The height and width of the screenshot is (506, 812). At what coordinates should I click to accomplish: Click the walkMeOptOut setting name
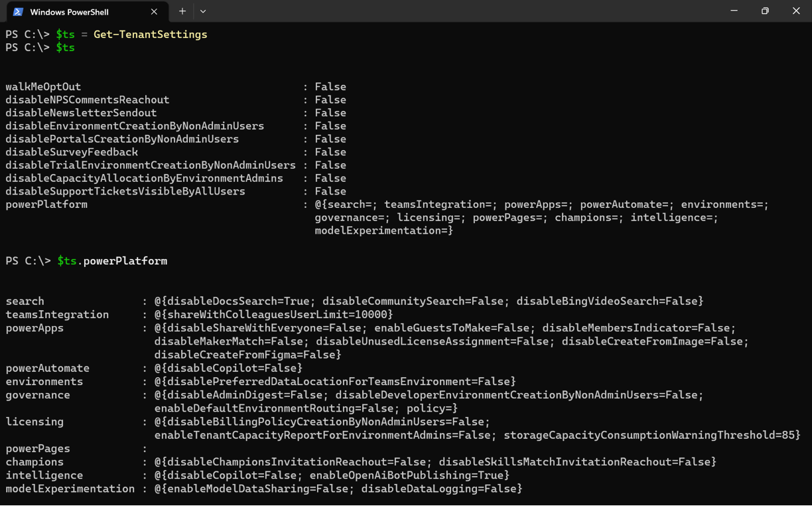coord(43,86)
